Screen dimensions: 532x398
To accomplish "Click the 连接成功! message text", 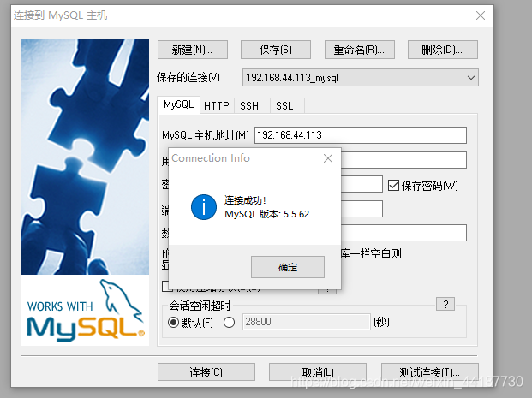I will [x=245, y=200].
